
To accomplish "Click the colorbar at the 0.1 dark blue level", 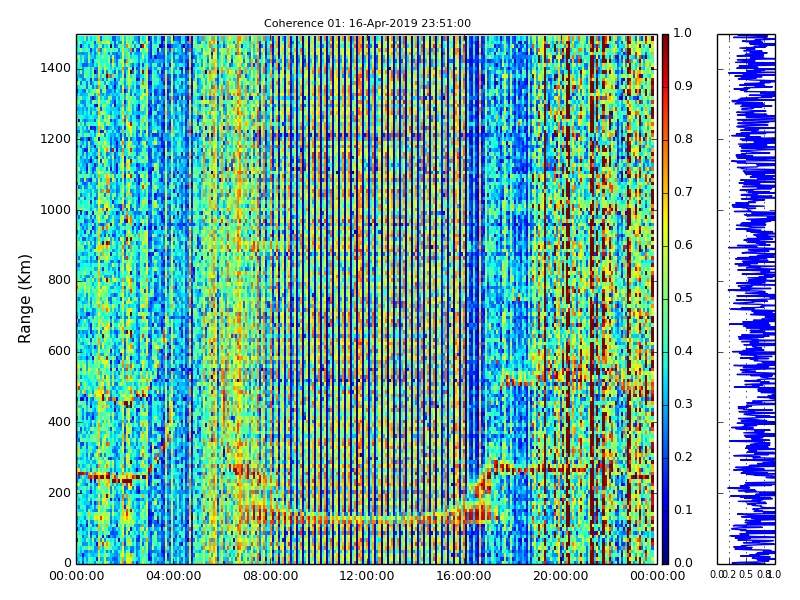I will pos(665,511).
